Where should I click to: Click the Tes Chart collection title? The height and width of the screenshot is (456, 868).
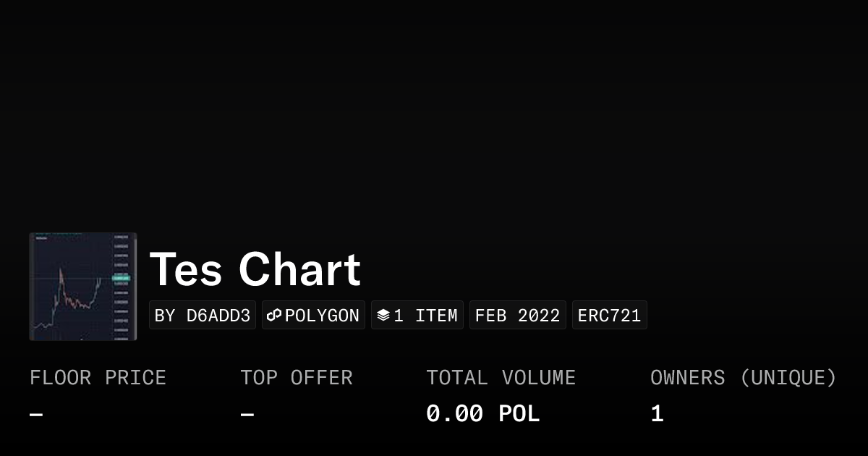click(255, 269)
